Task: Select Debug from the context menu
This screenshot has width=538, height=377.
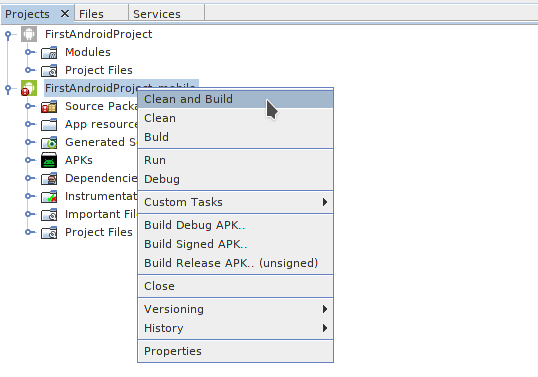Action: point(235,179)
